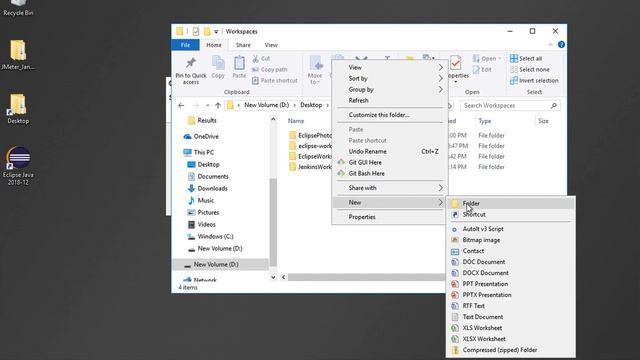
Task: Switch to the View ribbon tab
Action: coord(271,45)
